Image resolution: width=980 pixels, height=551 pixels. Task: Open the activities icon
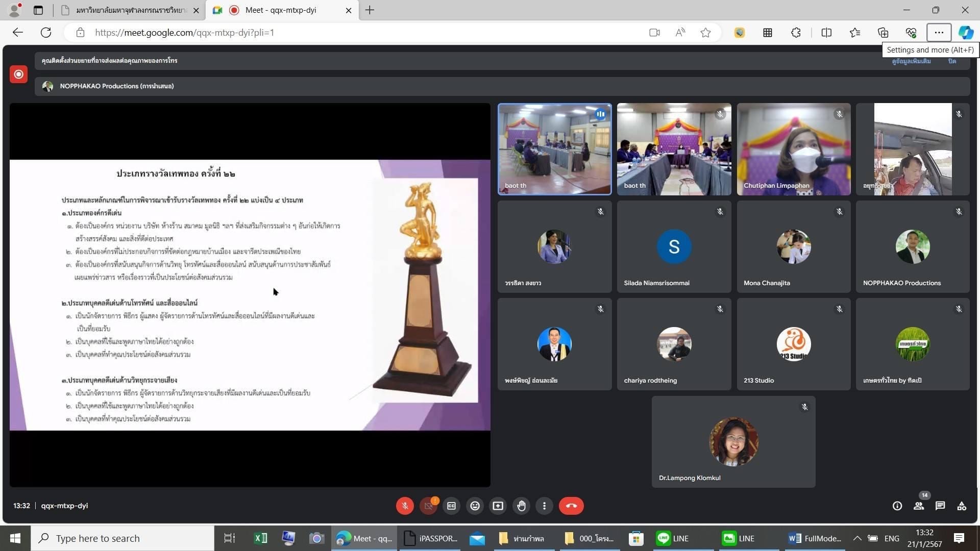962,506
